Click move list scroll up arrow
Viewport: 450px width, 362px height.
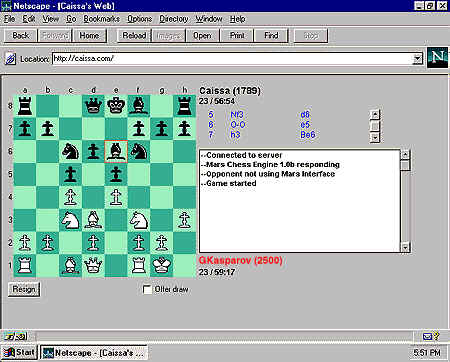pos(375,115)
